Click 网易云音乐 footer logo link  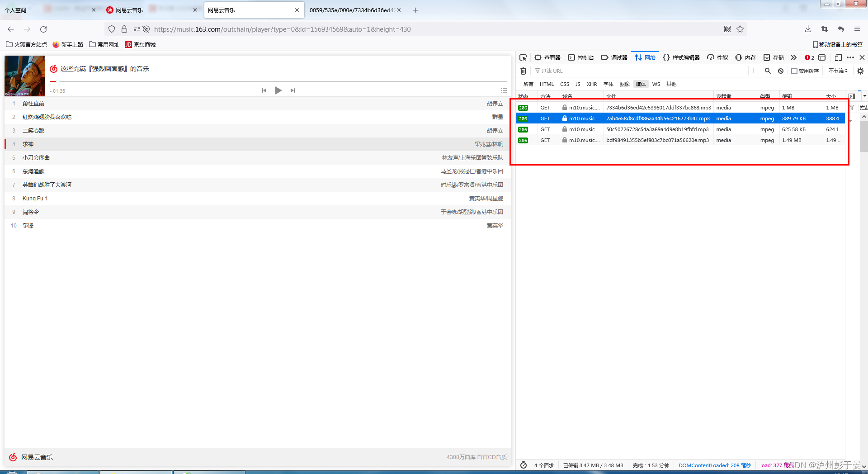[31, 457]
